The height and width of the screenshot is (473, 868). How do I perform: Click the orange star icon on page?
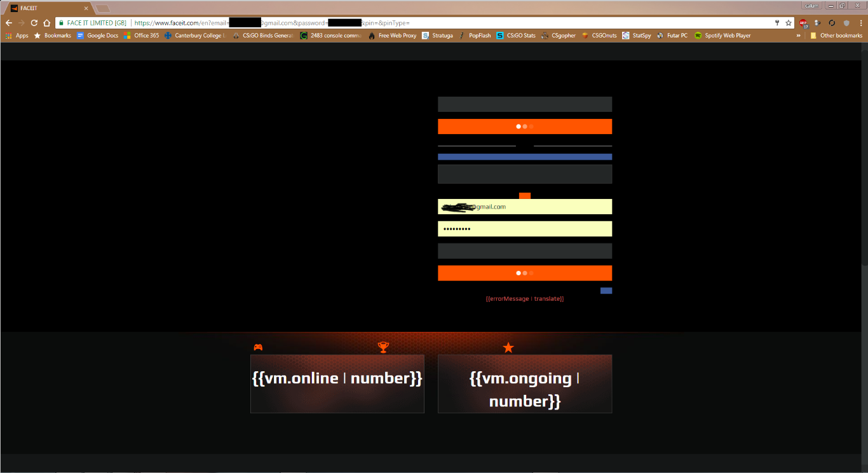508,347
